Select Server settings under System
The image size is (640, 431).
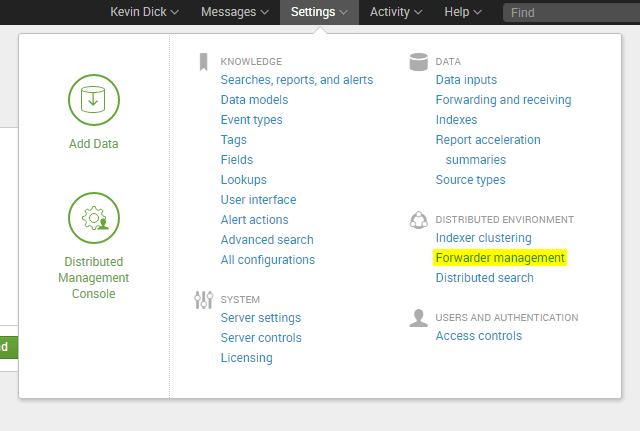click(x=261, y=318)
